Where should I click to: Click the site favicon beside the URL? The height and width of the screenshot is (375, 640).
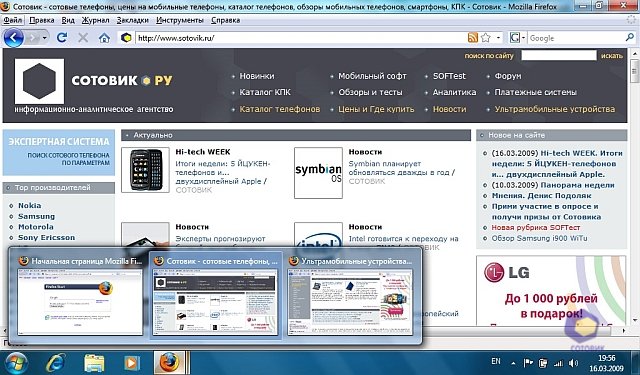pos(126,38)
